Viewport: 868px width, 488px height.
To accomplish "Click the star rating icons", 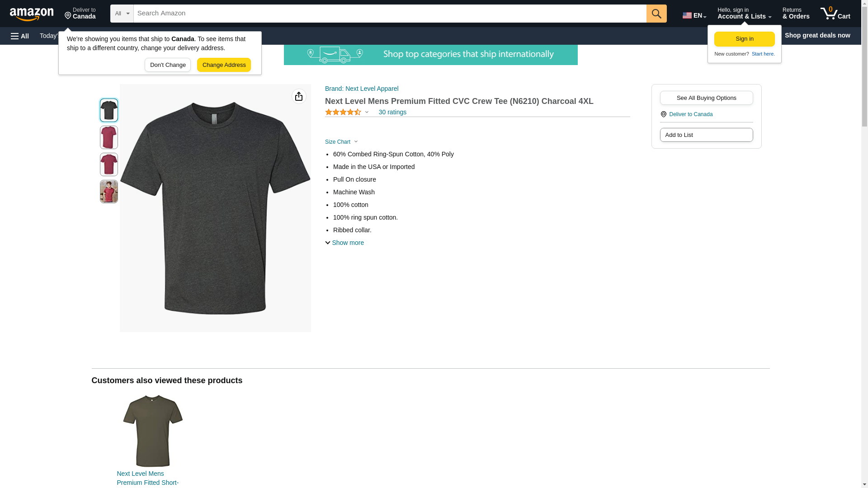I will [343, 112].
